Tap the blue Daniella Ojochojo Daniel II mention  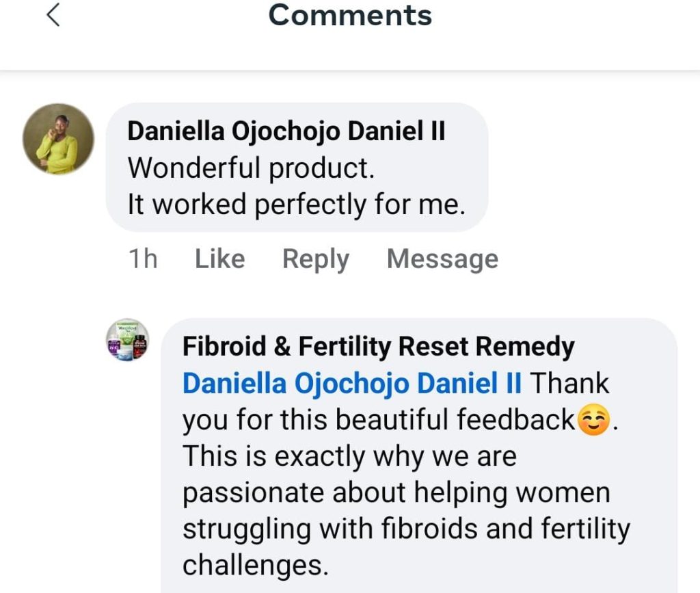[352, 383]
